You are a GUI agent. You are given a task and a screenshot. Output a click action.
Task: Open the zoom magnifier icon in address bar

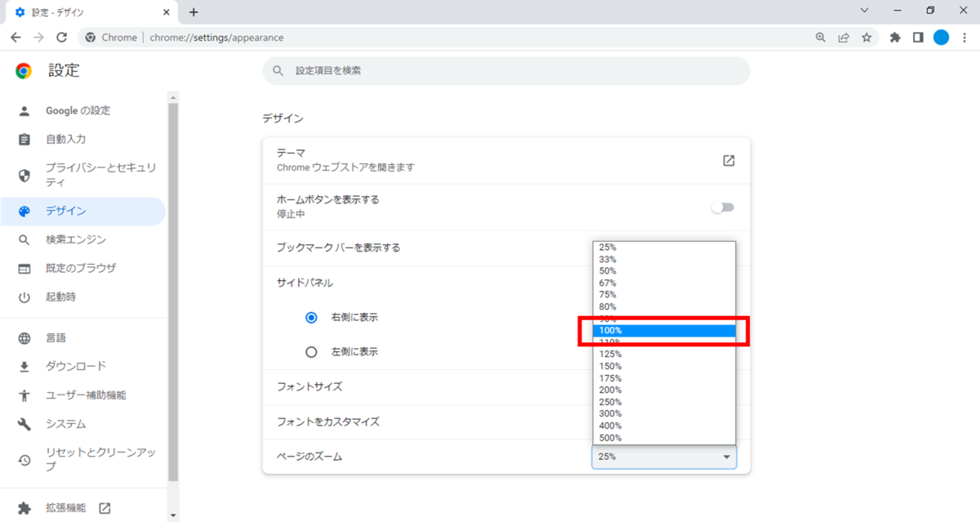click(821, 38)
